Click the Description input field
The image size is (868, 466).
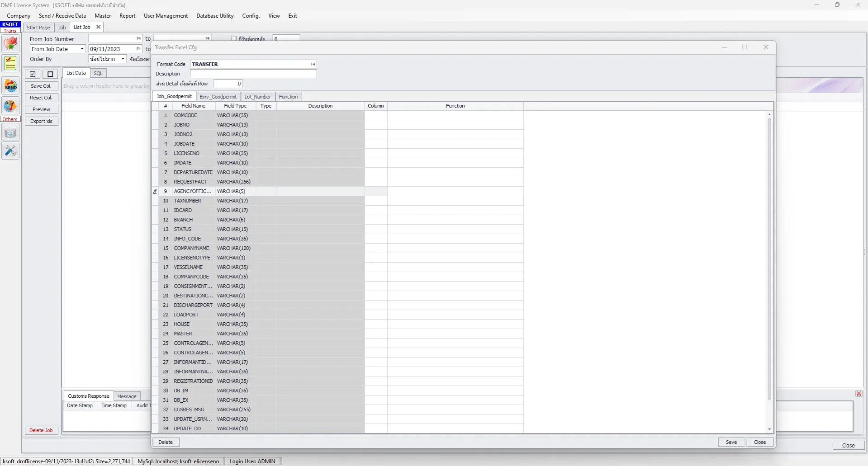[x=253, y=74]
